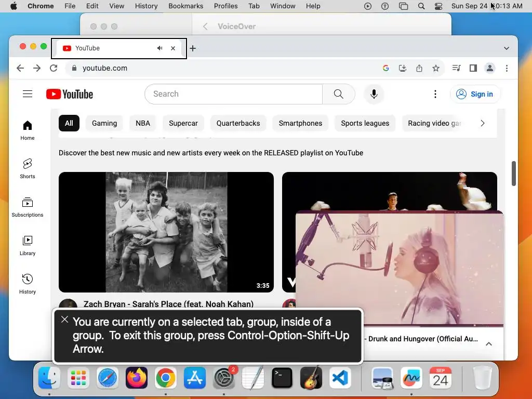Expand tab search chevron
This screenshot has height=399, width=532.
click(506, 48)
